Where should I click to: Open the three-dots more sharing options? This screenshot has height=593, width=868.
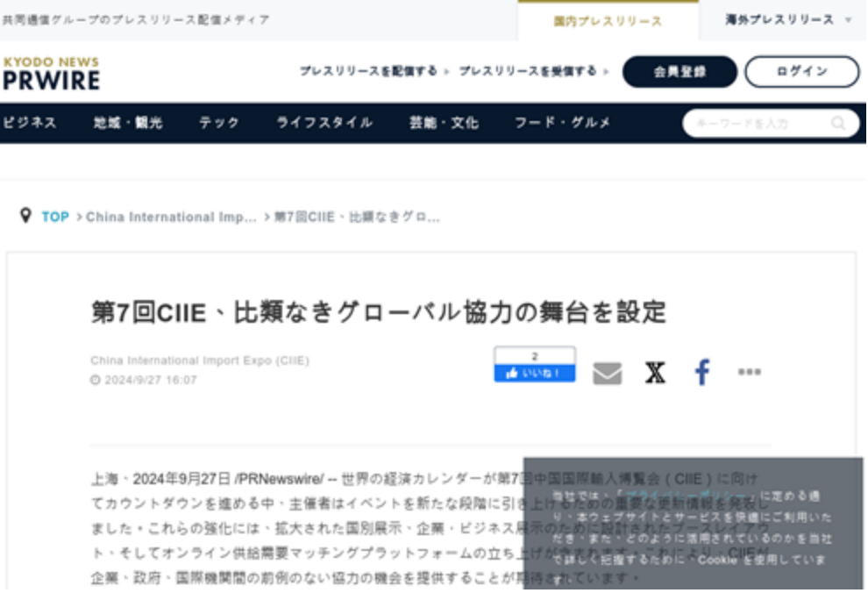point(750,372)
